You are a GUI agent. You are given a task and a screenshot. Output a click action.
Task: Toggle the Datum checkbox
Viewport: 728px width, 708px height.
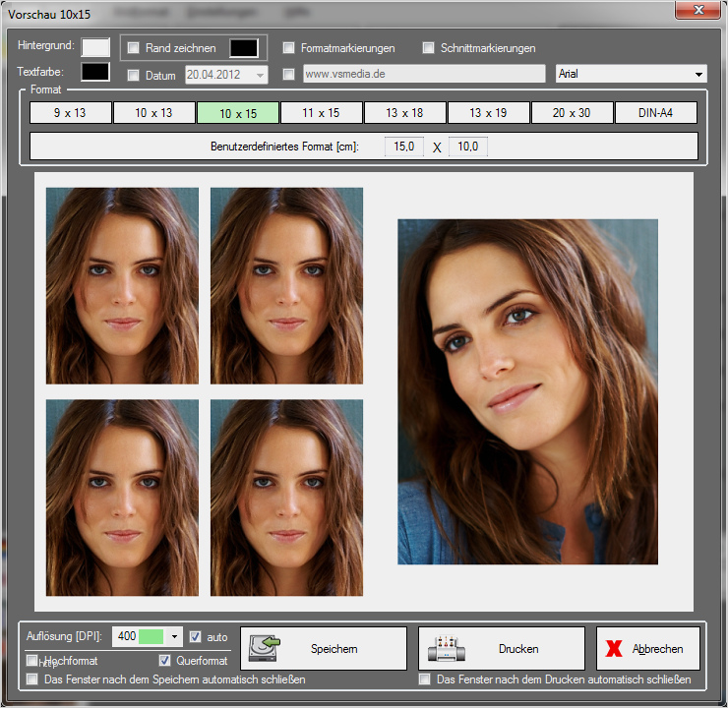(134, 75)
